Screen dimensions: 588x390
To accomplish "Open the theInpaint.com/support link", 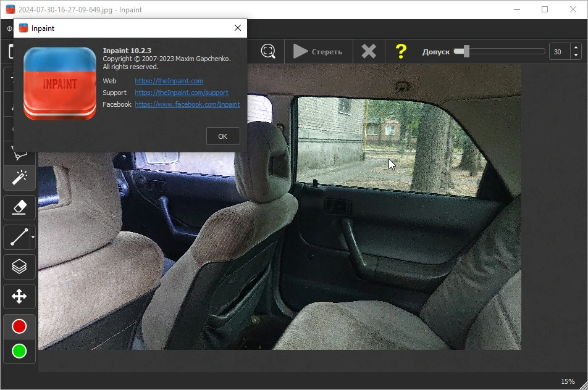I will (182, 93).
